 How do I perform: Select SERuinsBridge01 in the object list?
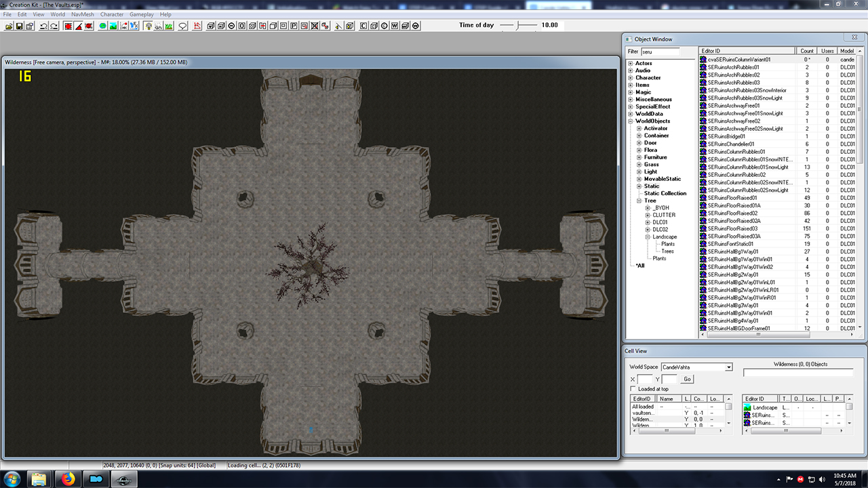[x=726, y=136]
